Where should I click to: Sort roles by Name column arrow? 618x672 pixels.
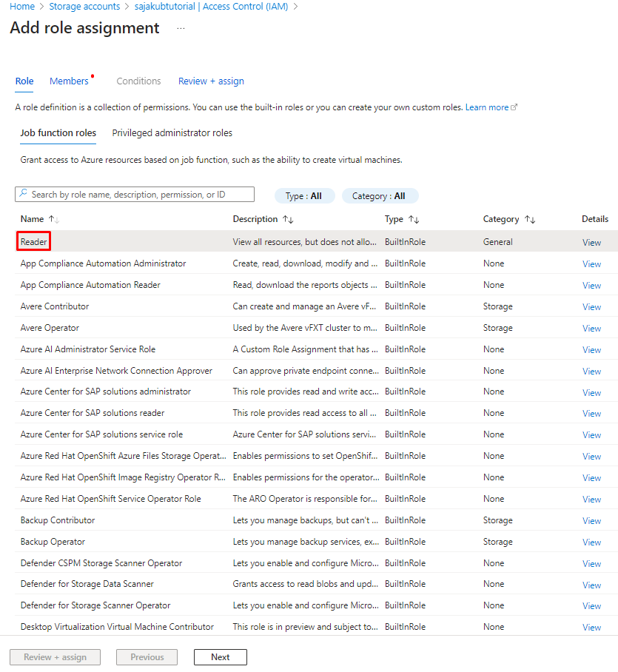point(53,219)
